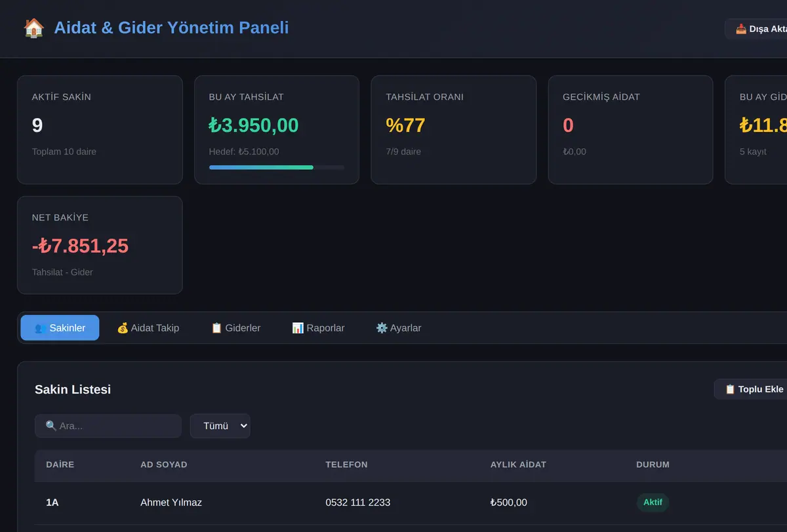
Task: Click the Tahsilat - Gider caption
Action: click(62, 272)
